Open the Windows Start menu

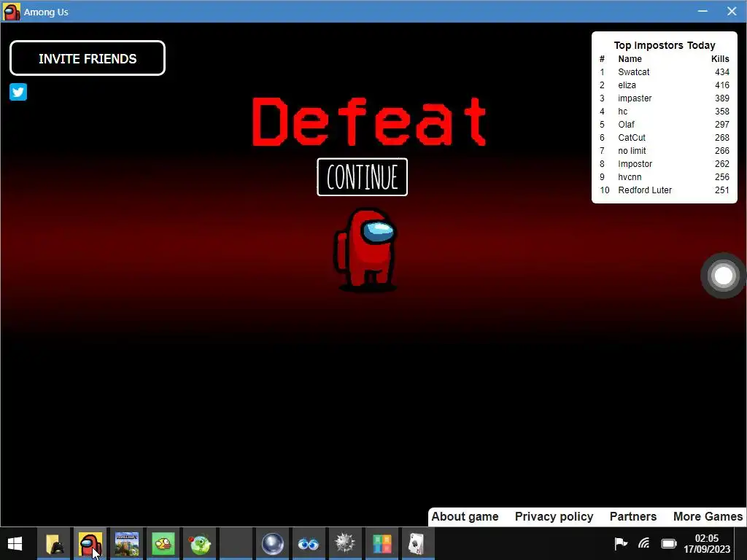coord(15,543)
